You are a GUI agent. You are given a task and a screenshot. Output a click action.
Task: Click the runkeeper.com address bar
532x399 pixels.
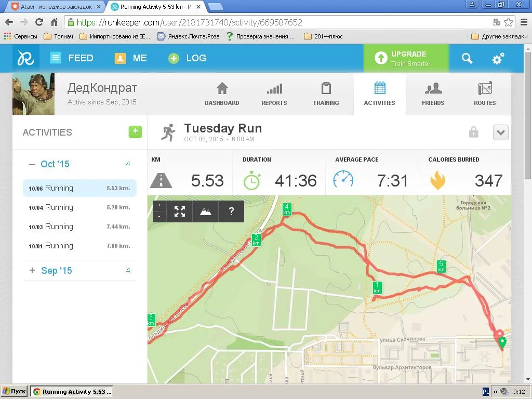278,22
